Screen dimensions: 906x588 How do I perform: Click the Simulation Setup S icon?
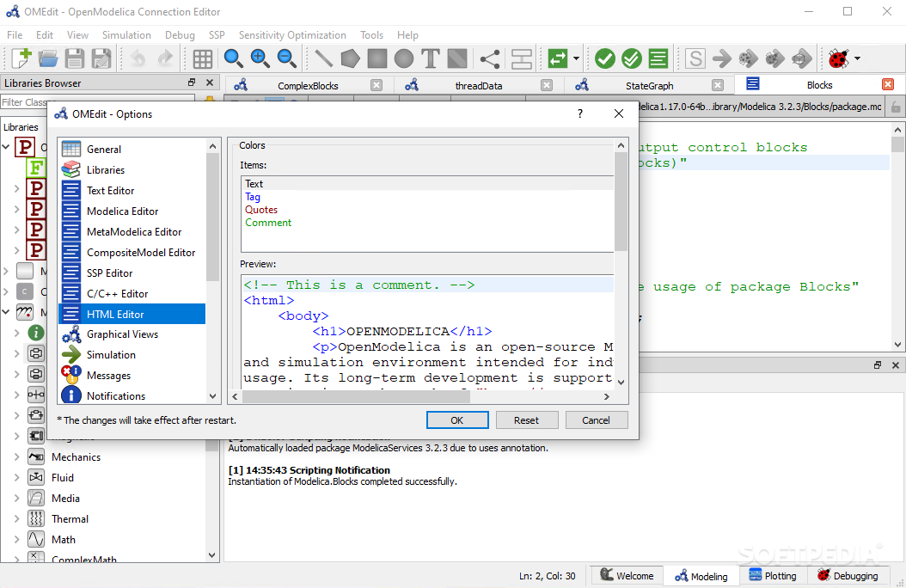coord(695,58)
